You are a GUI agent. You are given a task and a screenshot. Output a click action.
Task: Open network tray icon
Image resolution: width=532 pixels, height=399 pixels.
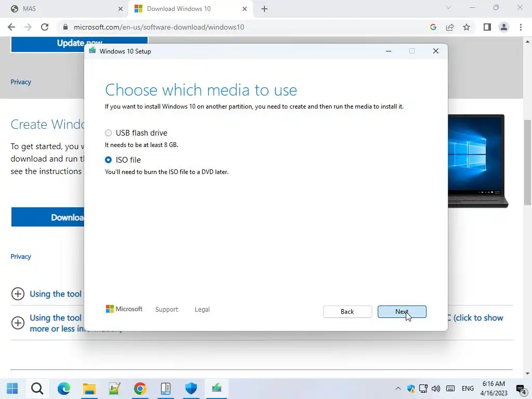pyautogui.click(x=423, y=389)
